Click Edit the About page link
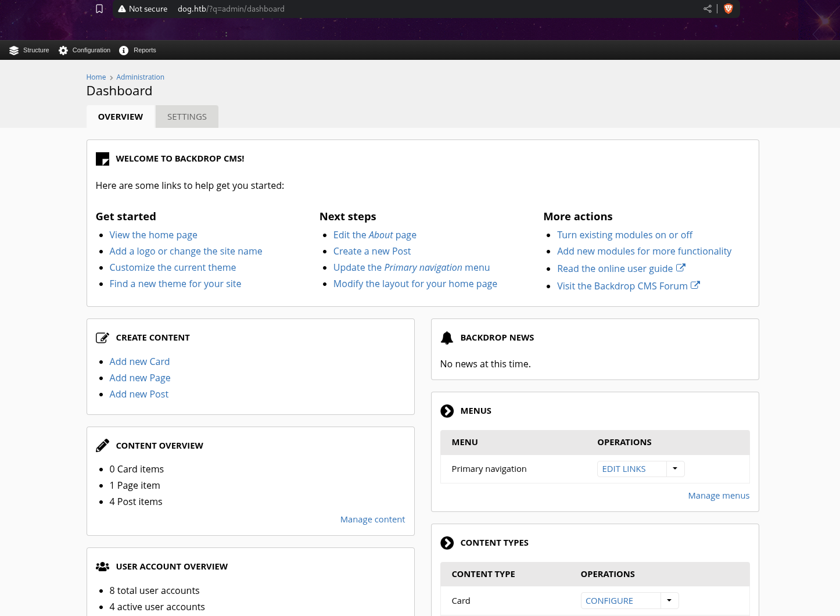The height and width of the screenshot is (616, 840). coord(375,235)
